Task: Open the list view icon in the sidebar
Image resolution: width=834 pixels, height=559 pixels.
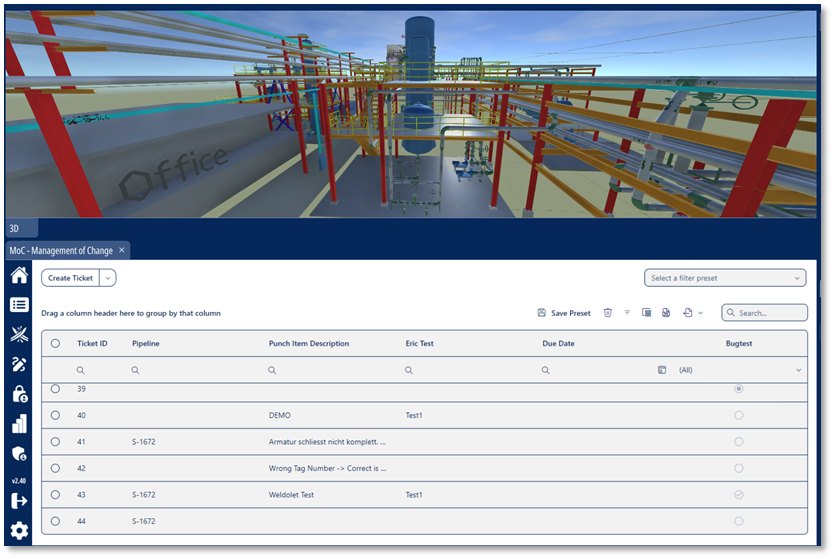Action: [x=19, y=304]
